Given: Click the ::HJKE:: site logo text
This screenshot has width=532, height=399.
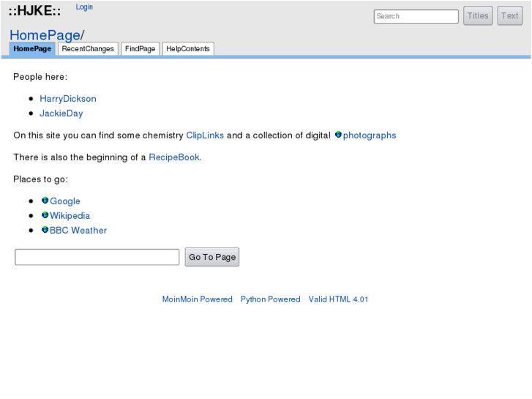Looking at the screenshot, I should tap(34, 11).
